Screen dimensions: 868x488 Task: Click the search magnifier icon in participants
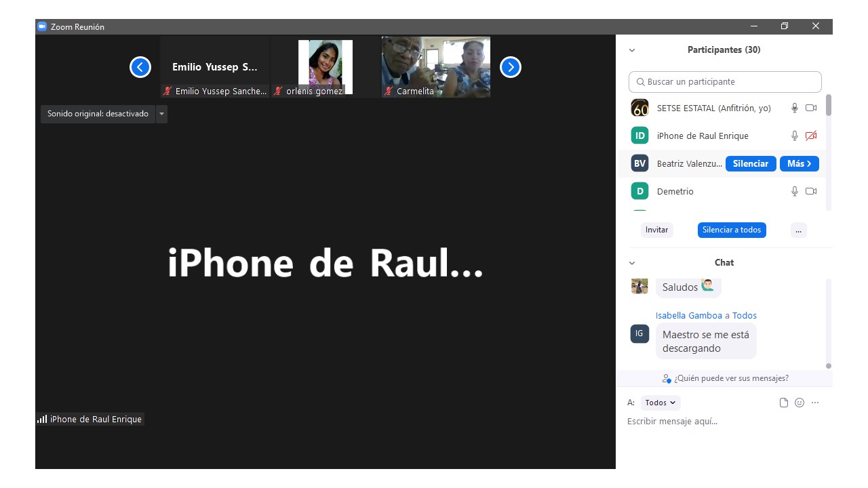click(640, 82)
